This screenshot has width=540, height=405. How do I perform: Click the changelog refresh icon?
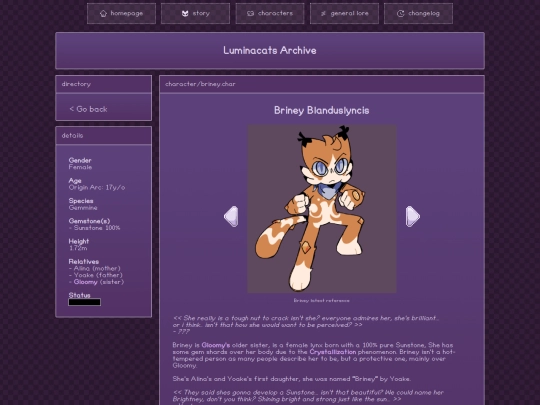[x=401, y=13]
